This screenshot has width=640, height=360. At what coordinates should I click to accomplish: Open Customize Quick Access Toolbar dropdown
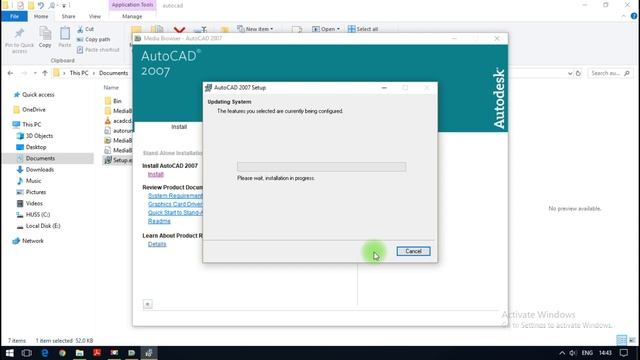coord(64,6)
